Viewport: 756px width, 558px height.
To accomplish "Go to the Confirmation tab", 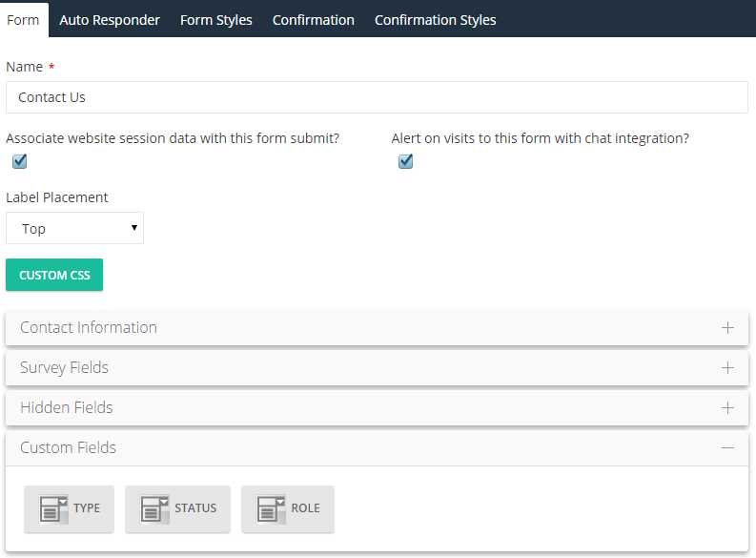I will click(x=314, y=20).
